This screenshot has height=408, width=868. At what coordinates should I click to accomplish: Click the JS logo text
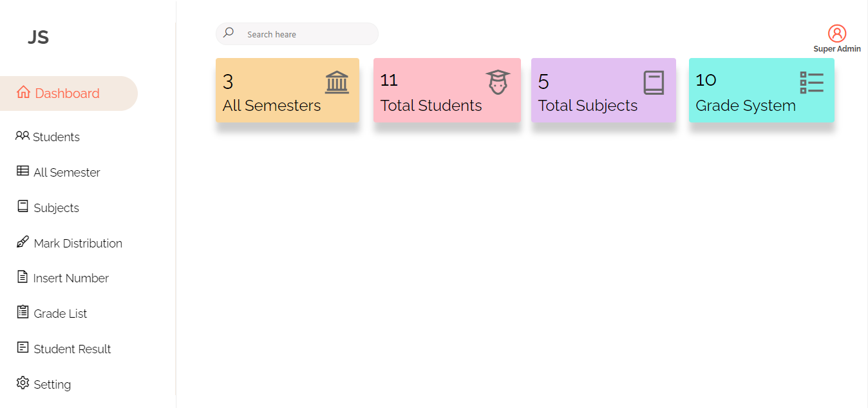[38, 37]
